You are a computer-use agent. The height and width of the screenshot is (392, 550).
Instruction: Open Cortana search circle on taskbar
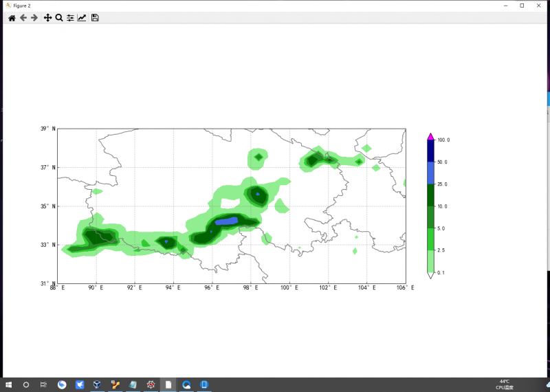(26, 384)
